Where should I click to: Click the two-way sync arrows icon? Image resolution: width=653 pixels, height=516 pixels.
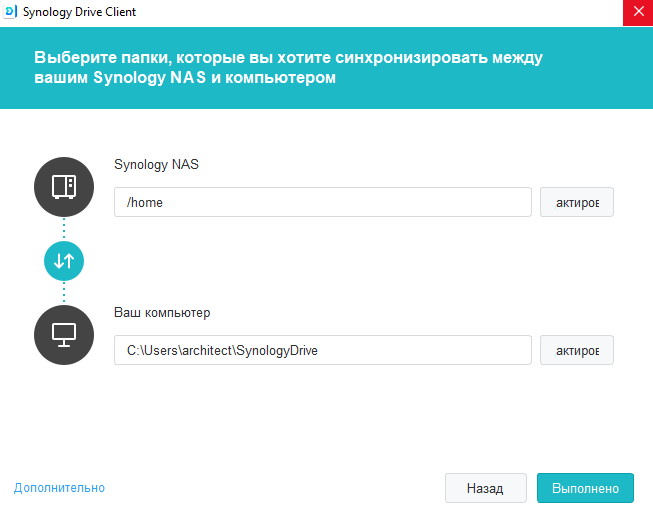point(64,260)
